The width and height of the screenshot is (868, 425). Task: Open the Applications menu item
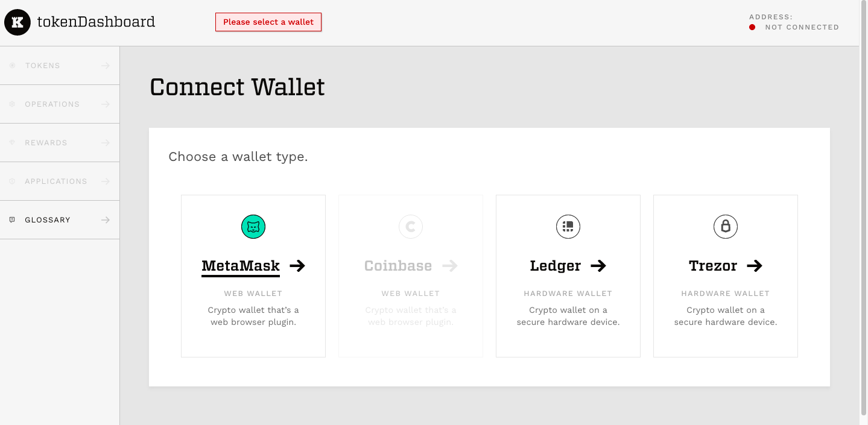60,181
